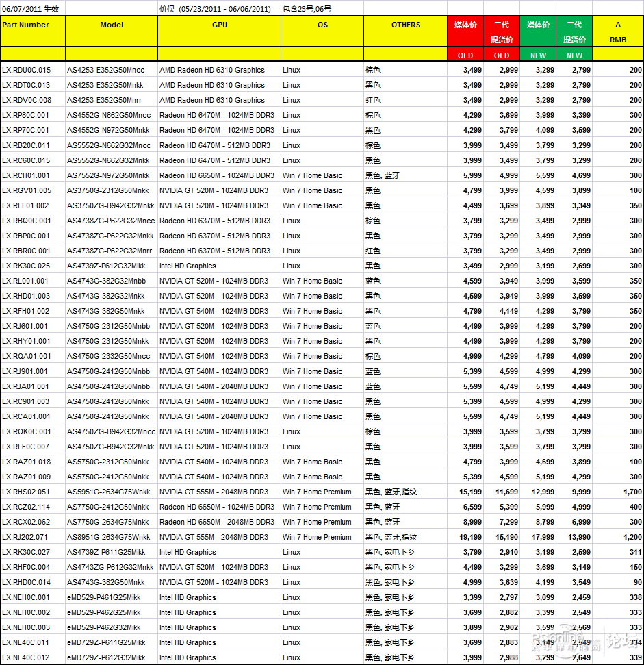This screenshot has width=644, height=665.
Task: Select the delta value "1,700"
Action: tap(632, 492)
